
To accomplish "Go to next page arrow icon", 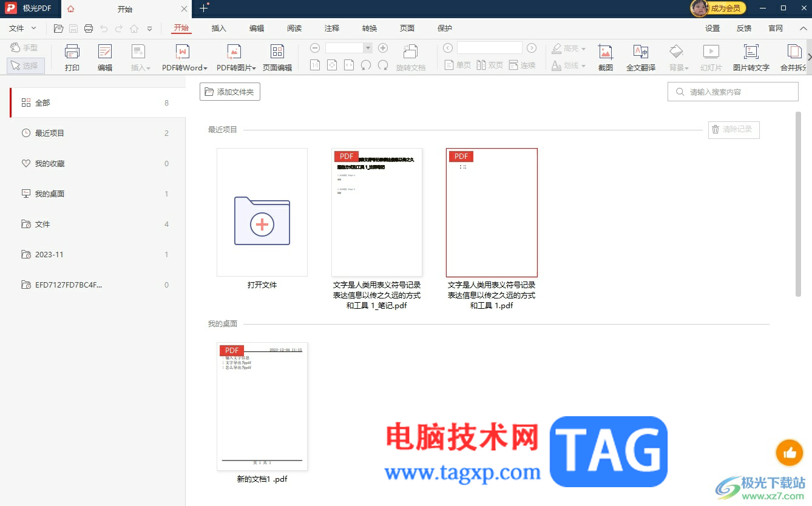I will coord(532,48).
